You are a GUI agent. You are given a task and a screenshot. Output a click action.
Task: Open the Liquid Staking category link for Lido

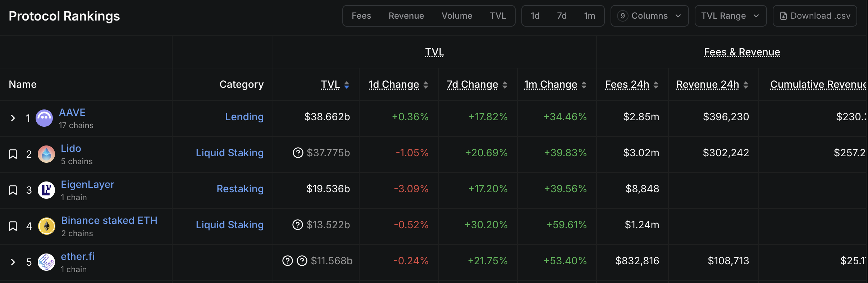[229, 153]
